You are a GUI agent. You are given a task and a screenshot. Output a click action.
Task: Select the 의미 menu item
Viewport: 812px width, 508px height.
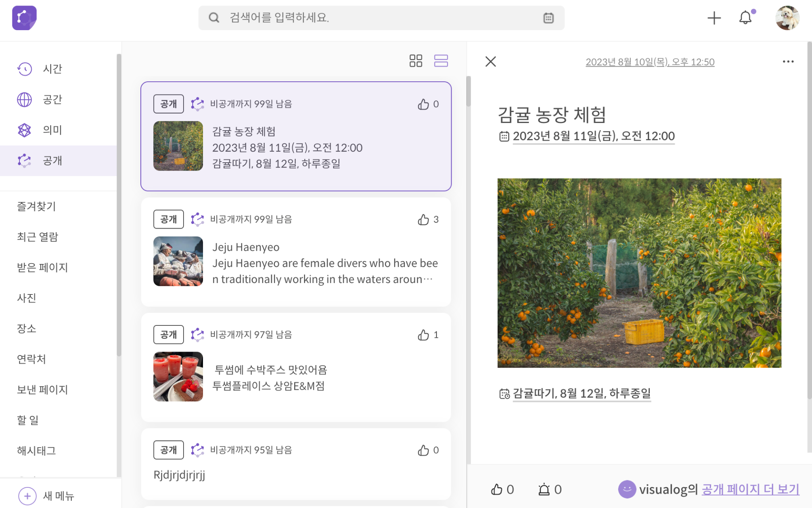(58, 130)
